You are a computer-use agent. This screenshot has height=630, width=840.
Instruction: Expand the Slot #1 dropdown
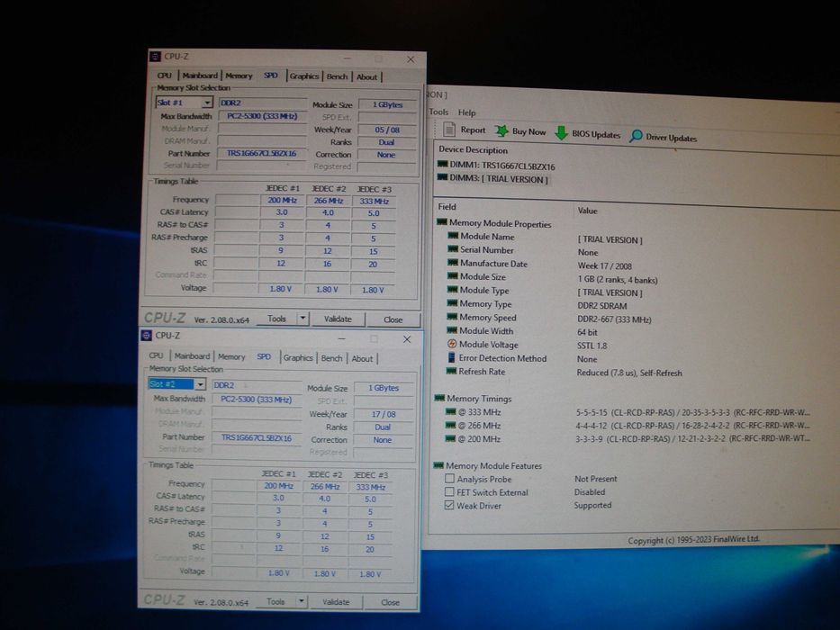pos(207,103)
